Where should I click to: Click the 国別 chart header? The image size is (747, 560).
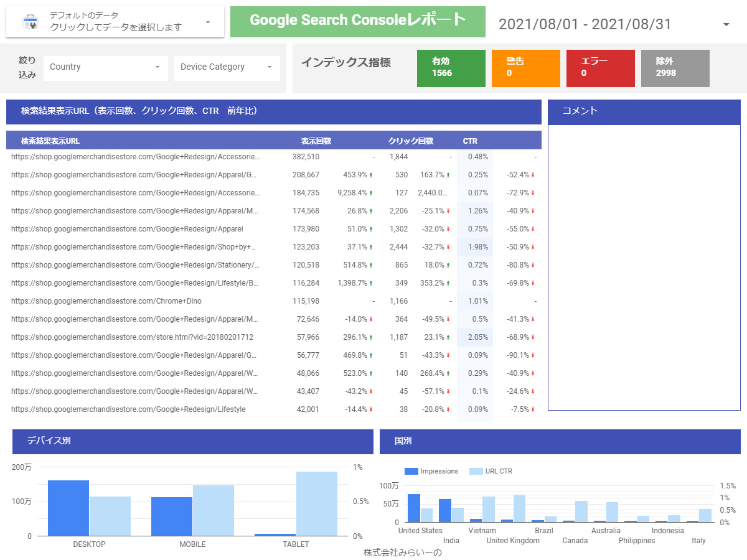click(560, 441)
